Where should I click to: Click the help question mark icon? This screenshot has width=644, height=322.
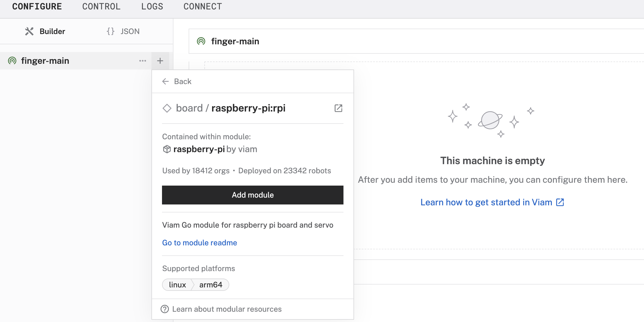[165, 309]
